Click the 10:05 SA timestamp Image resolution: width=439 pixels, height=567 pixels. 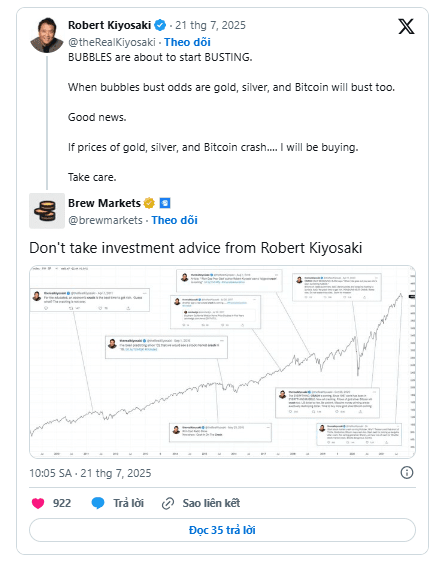click(51, 473)
